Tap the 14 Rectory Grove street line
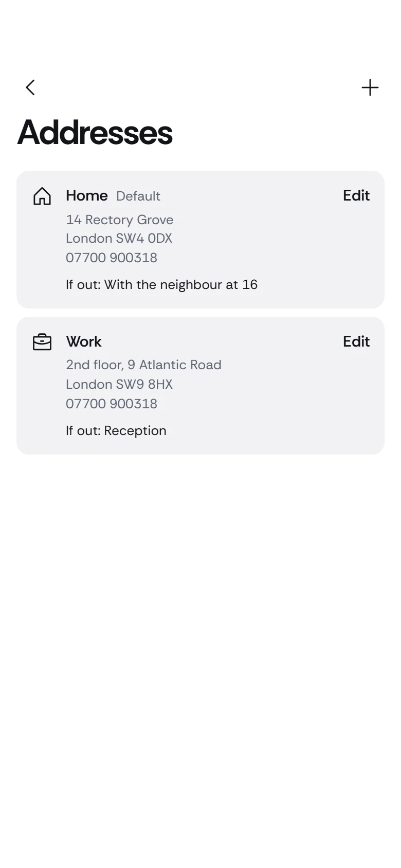Screen dimensions: 401x868 pos(120,220)
